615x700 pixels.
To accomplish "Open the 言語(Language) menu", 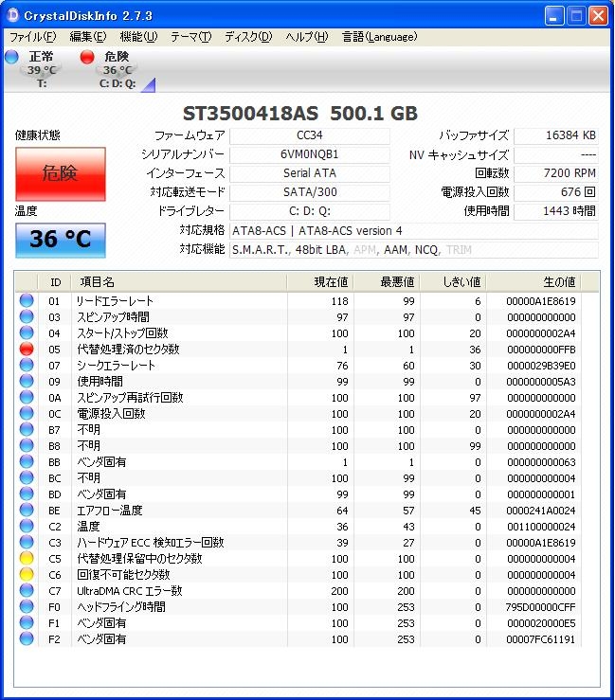I will [380, 37].
